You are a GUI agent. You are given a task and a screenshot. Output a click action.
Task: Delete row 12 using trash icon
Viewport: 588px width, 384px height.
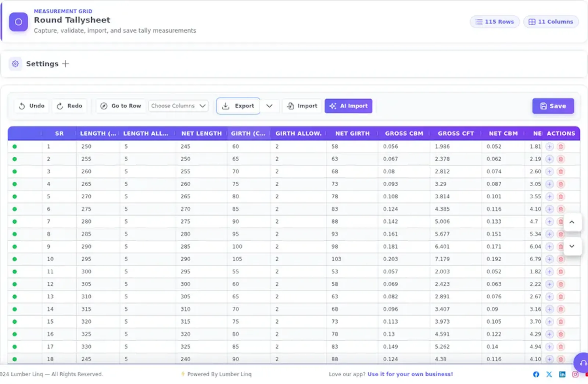(x=561, y=284)
